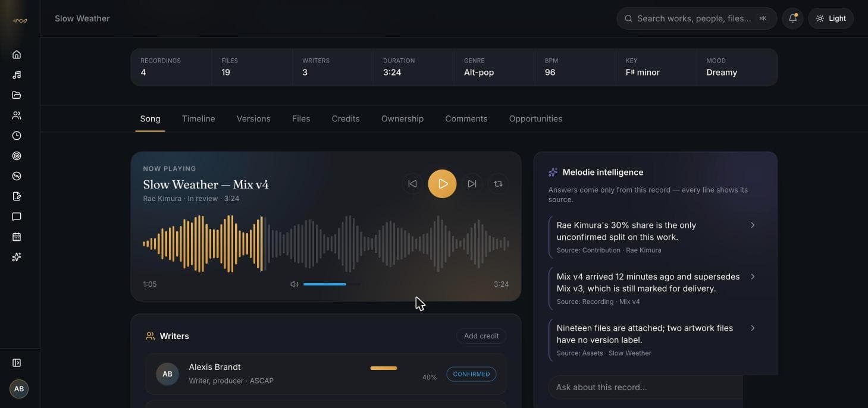Open the Ownership tab
The width and height of the screenshot is (868, 408).
click(402, 119)
